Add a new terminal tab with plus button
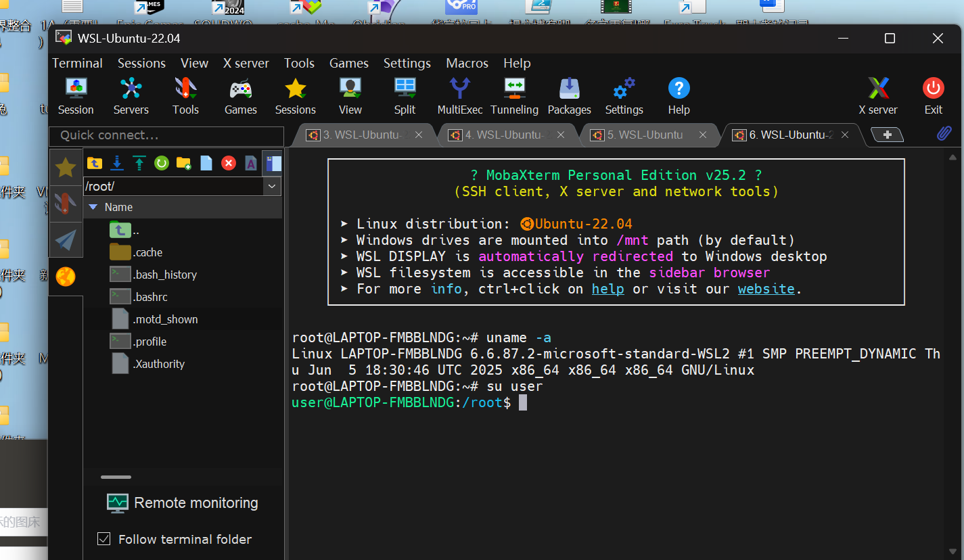Viewport: 964px width, 560px height. [x=888, y=135]
